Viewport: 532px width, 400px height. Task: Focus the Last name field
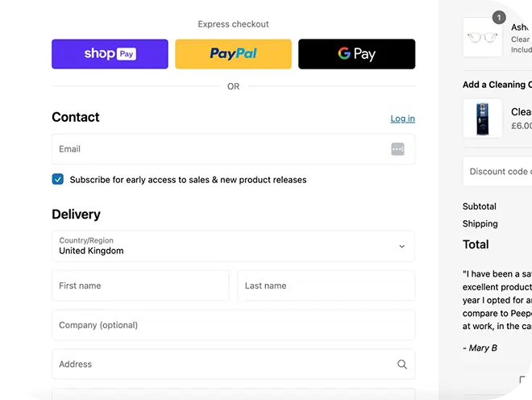pyautogui.click(x=326, y=285)
